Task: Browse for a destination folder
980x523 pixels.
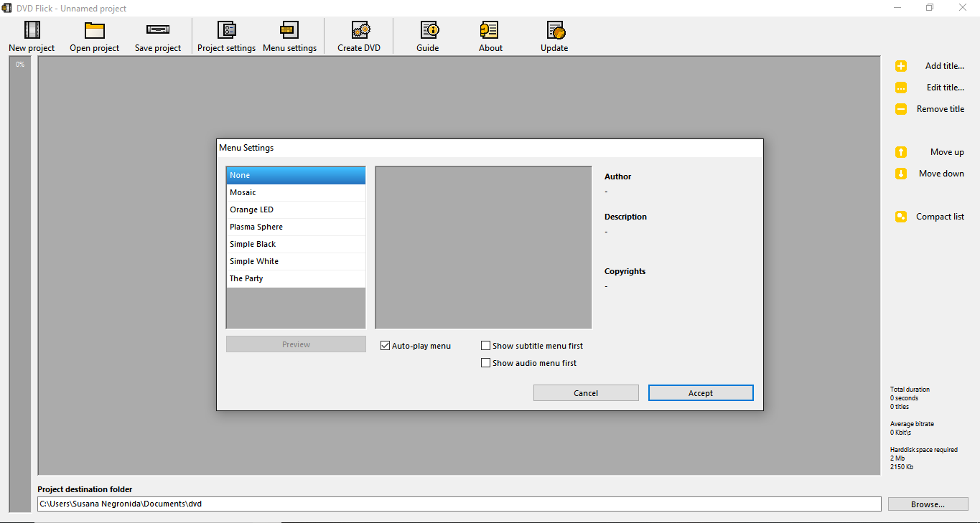Action: click(928, 504)
